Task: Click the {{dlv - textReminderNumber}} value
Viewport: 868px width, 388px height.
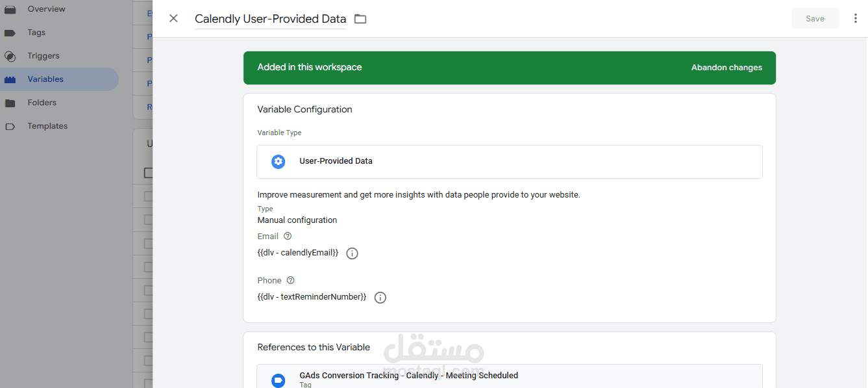Action: [x=312, y=296]
